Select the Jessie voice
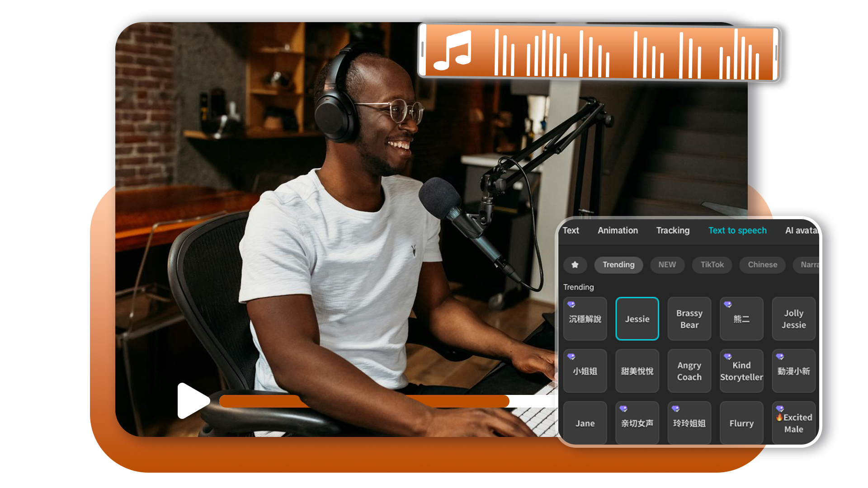 click(x=637, y=319)
